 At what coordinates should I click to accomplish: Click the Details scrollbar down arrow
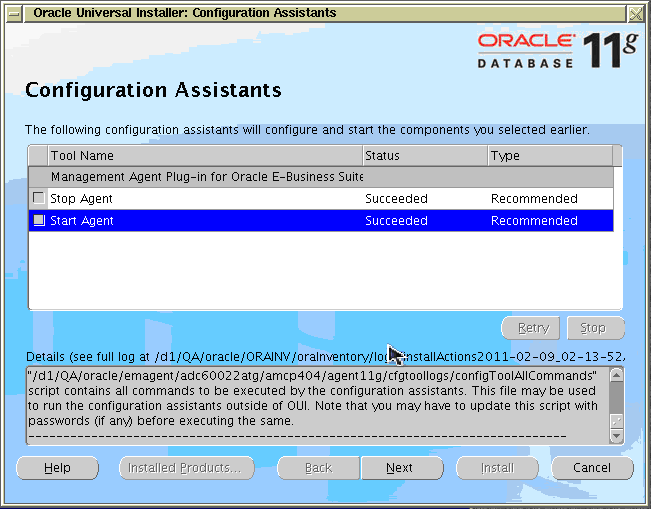[x=617, y=436]
